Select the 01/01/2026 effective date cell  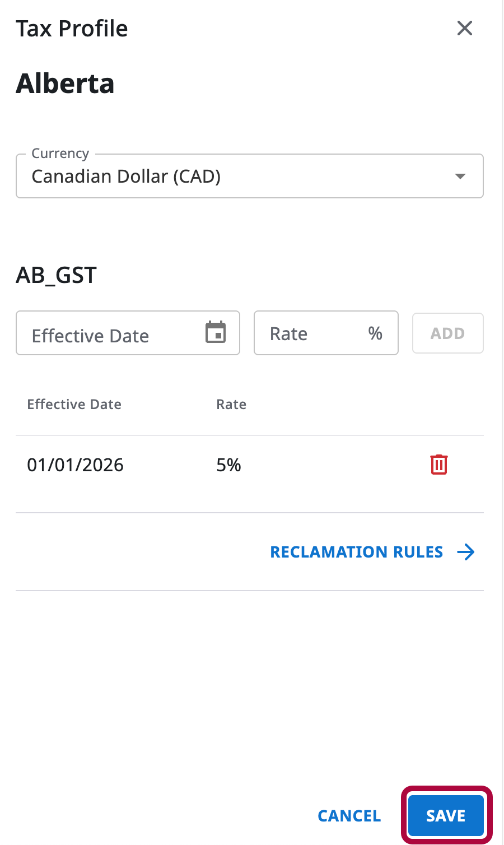point(76,465)
